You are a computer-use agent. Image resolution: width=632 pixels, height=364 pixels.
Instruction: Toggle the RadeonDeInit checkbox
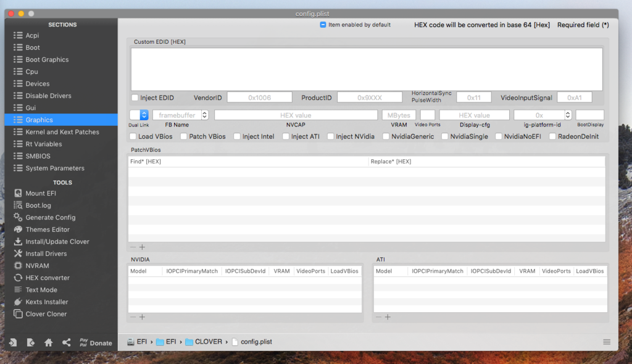click(552, 136)
